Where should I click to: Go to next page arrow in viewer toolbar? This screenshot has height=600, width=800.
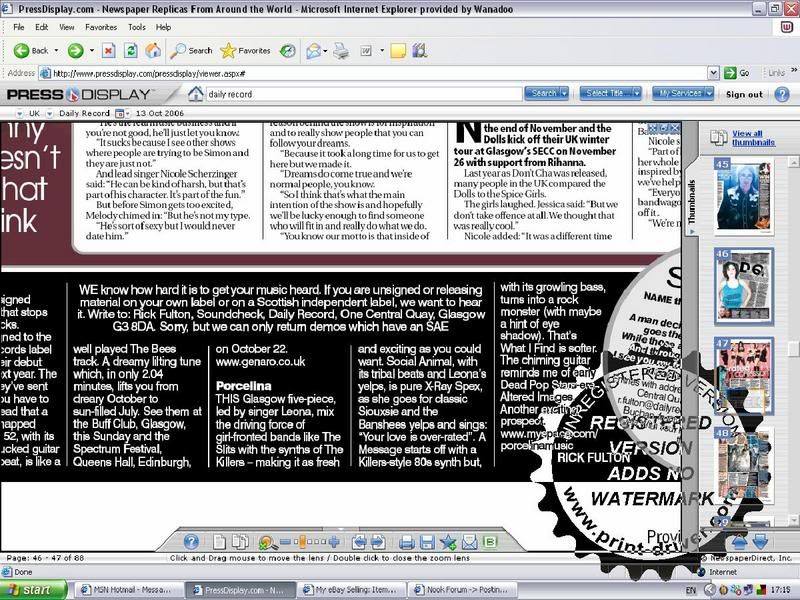(378, 542)
